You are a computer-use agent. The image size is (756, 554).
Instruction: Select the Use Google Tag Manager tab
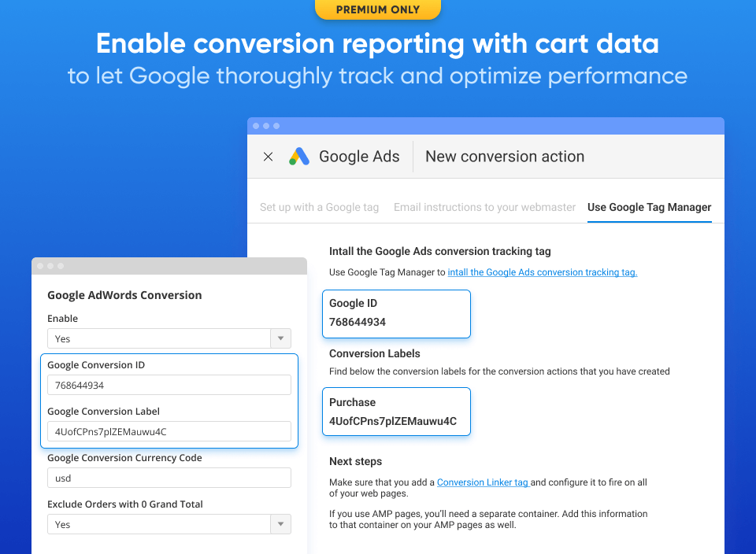pyautogui.click(x=649, y=208)
